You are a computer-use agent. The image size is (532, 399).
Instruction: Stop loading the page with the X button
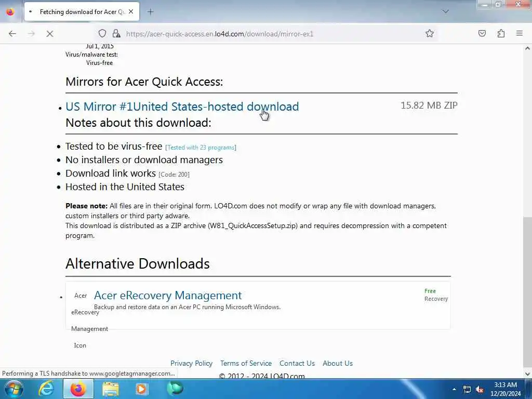tap(49, 34)
